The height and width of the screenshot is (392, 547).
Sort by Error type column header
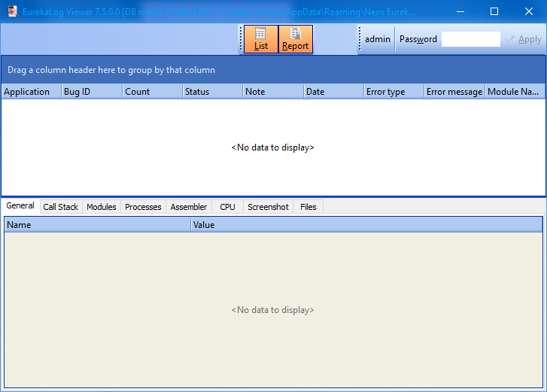tap(394, 91)
